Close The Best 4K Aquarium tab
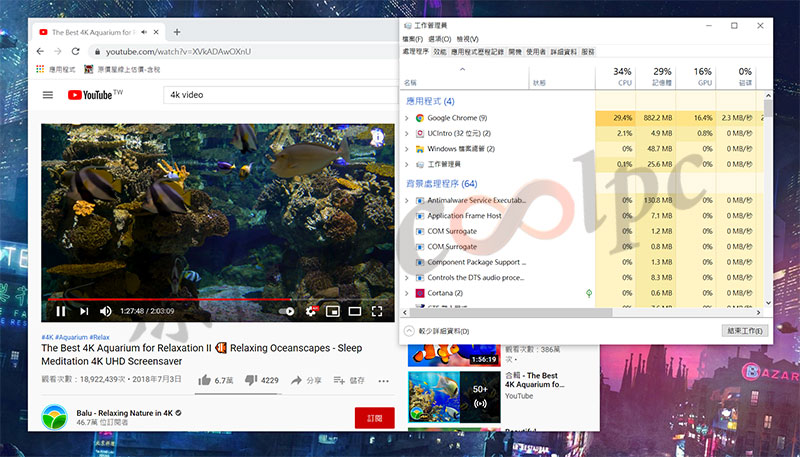800x457 pixels. [x=156, y=32]
